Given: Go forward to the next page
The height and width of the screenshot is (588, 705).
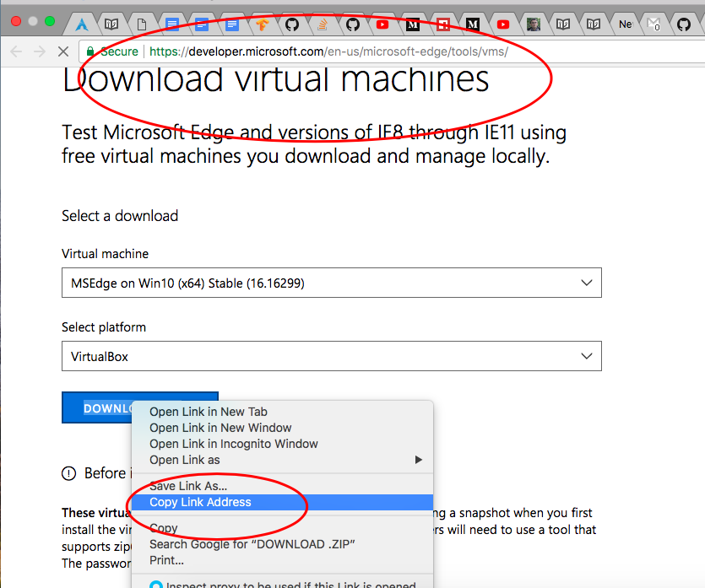Looking at the screenshot, I should (40, 51).
